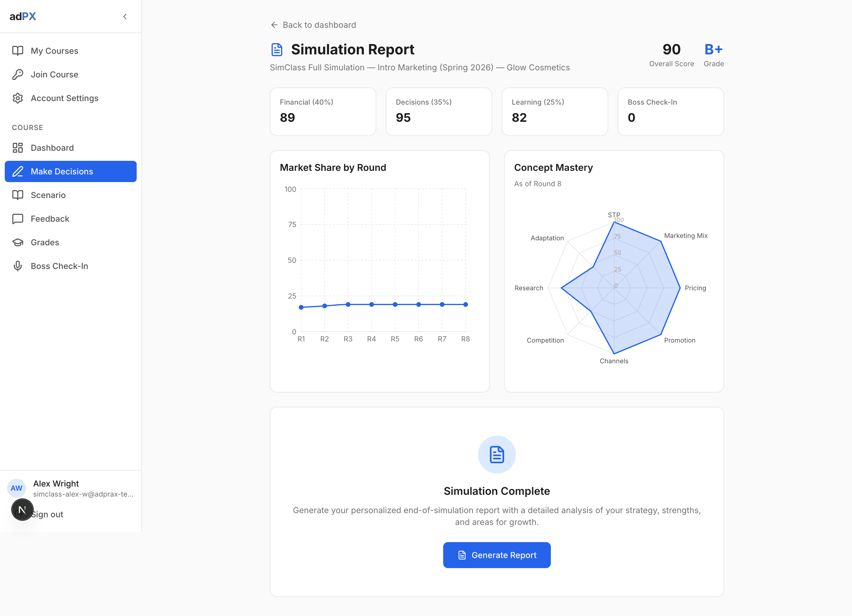852x616 pixels.
Task: Select the Make Decisions pencil icon
Action: click(18, 171)
